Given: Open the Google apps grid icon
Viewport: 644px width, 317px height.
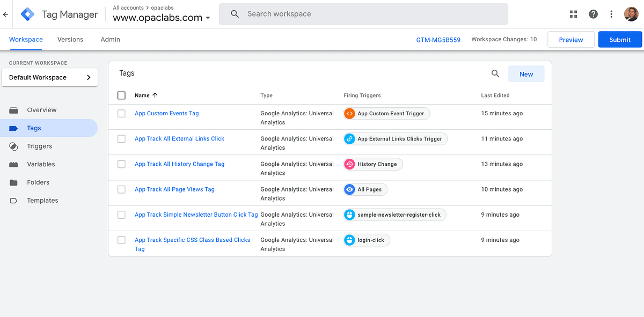Looking at the screenshot, I should 574,14.
